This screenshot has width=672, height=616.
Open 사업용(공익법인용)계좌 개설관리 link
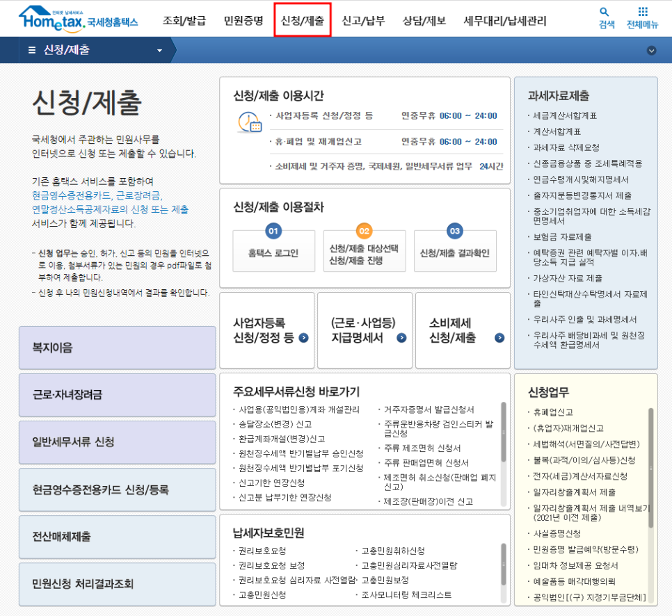(x=298, y=410)
